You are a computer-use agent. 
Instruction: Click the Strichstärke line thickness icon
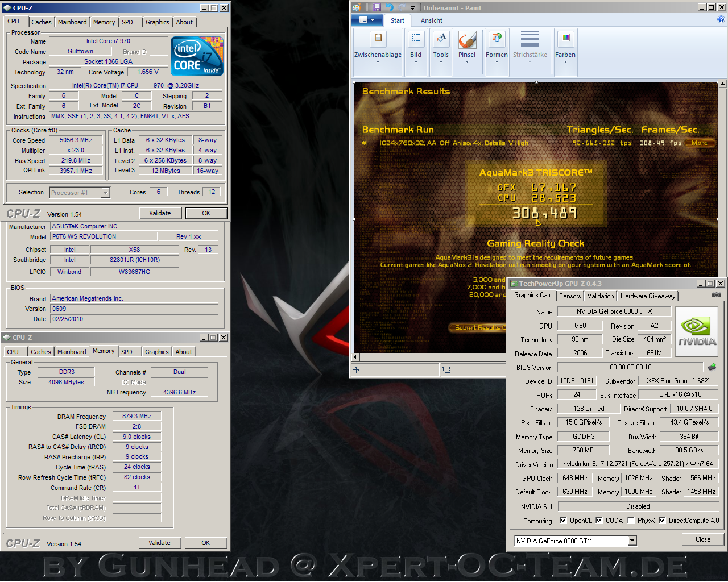click(x=530, y=40)
